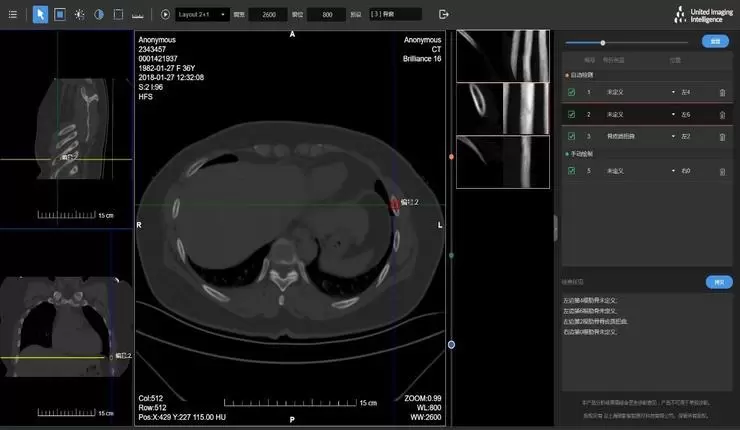Uncheck the checkbox for row 1
This screenshot has width=740, height=430.
tap(571, 92)
